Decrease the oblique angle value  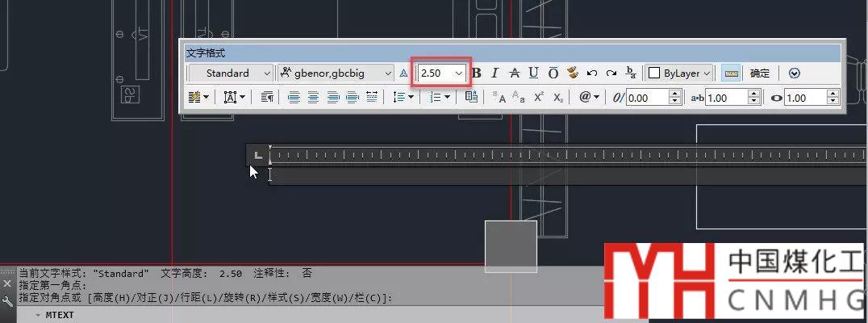(674, 102)
